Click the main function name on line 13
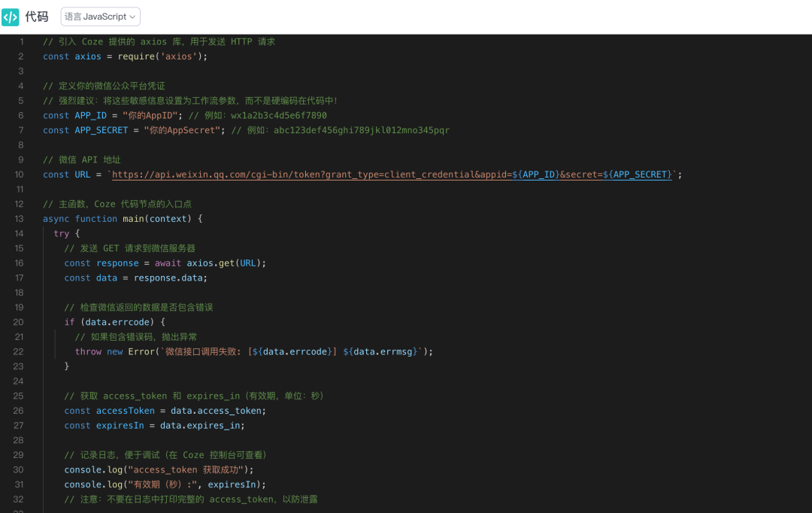The height and width of the screenshot is (513, 812). tap(133, 219)
